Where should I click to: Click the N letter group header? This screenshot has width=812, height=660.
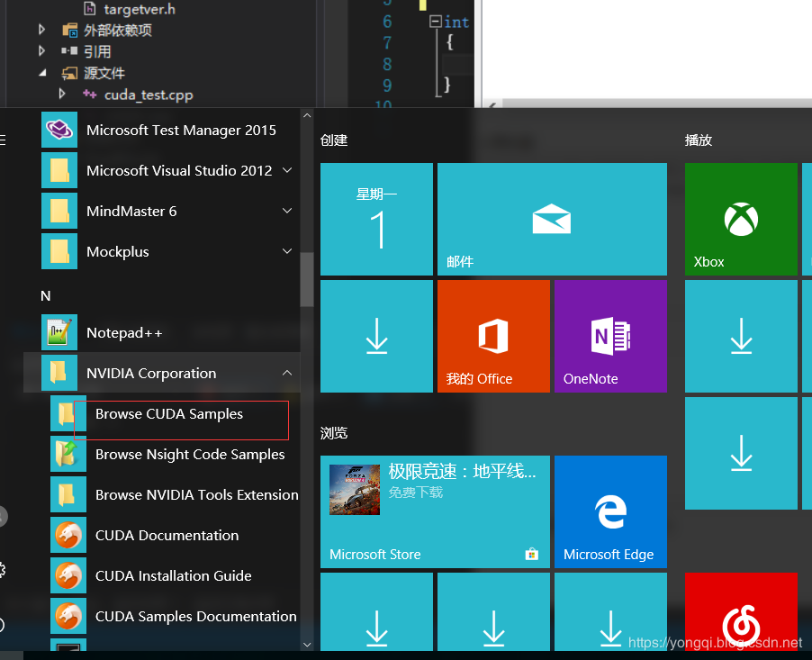coord(46,296)
